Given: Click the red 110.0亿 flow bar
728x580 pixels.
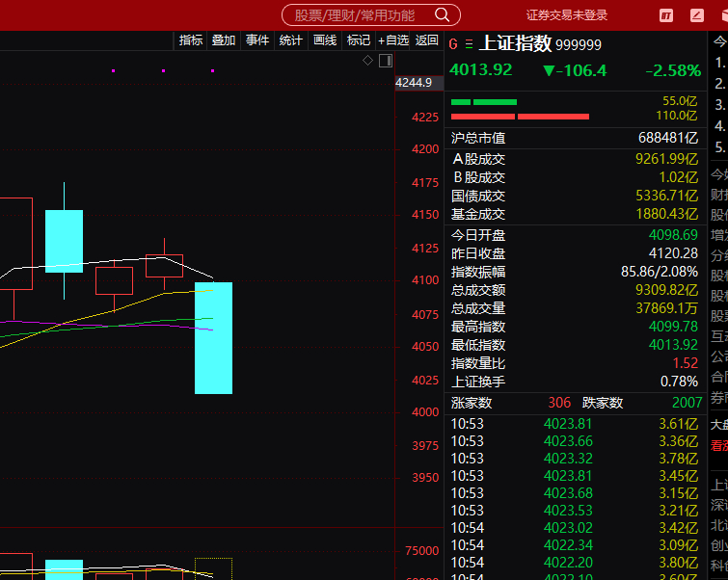Looking at the screenshot, I should (520, 117).
